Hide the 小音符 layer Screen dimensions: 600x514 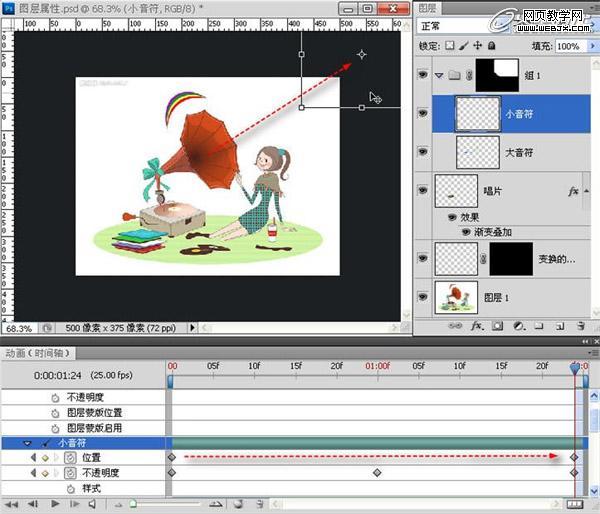(422, 113)
